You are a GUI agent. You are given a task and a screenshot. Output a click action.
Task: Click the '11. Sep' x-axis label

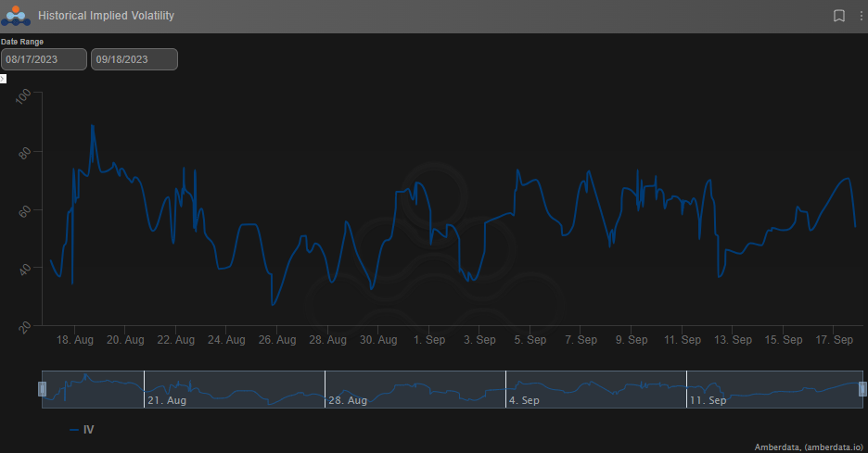coord(682,340)
